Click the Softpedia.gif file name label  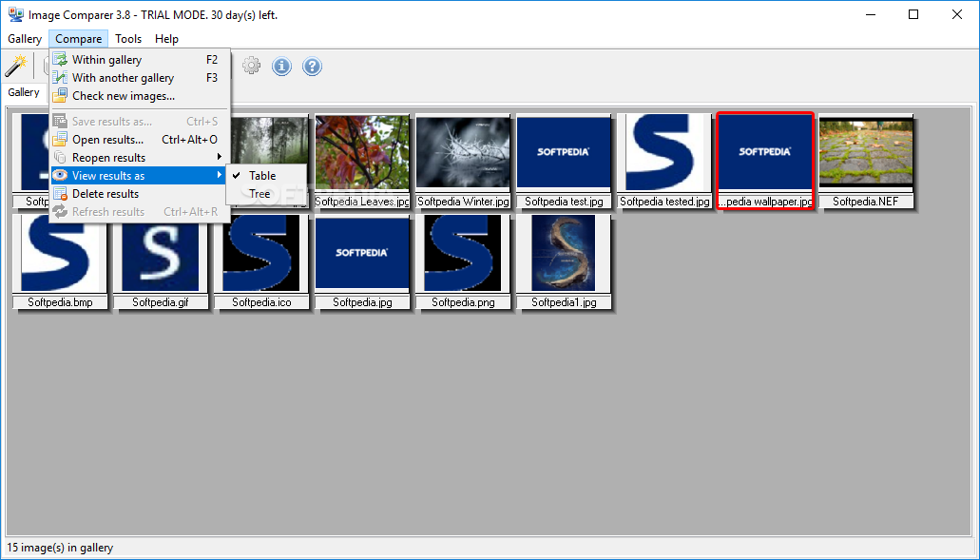click(161, 302)
